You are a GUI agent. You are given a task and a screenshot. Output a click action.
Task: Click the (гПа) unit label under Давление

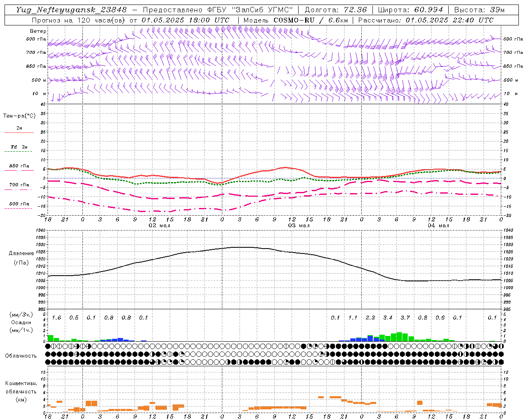coord(21,263)
